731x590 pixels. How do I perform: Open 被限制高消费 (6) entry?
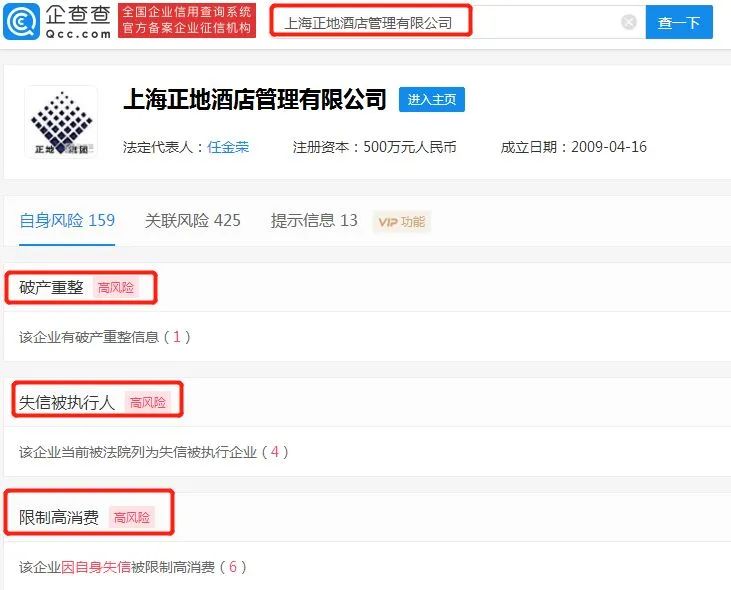[133, 567]
